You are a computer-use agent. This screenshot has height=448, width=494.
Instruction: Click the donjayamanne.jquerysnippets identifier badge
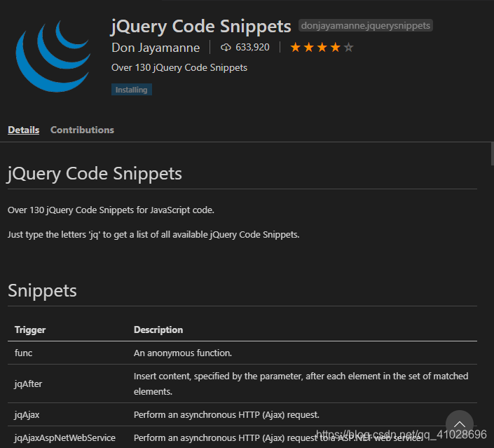point(366,25)
